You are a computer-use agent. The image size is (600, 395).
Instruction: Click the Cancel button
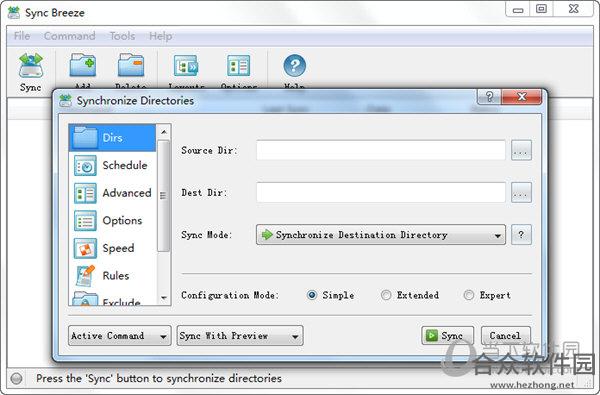(x=505, y=336)
